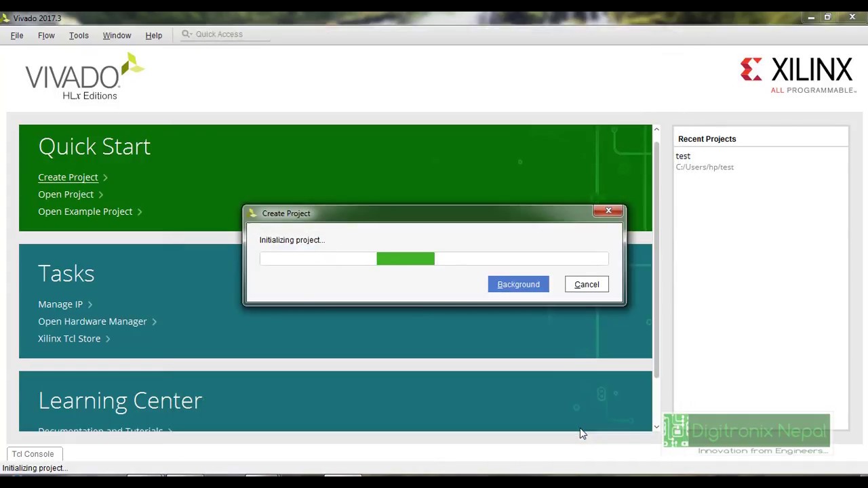
Task: Click chevron next to Create Project
Action: point(105,178)
